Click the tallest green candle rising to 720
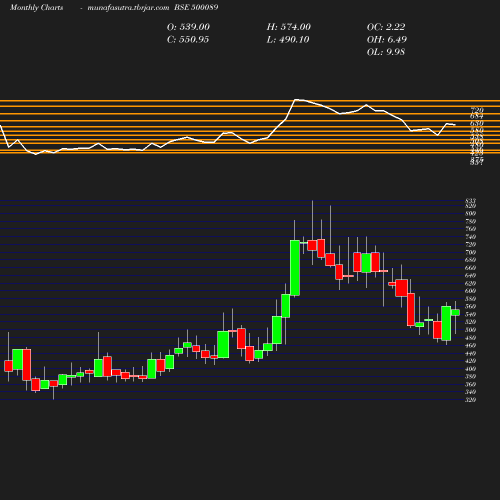Image resolution: width=500 pixels, height=500 pixels. pyautogui.click(x=295, y=268)
